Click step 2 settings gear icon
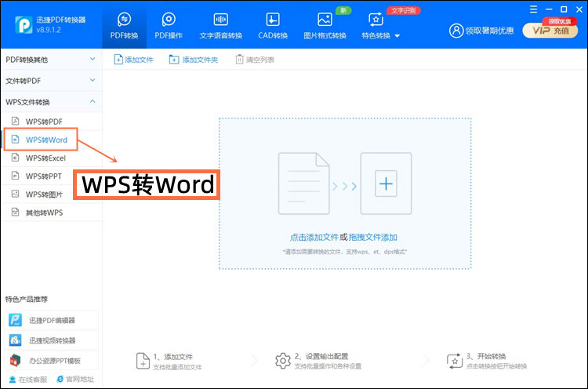This screenshot has width=588, height=389. [283, 361]
